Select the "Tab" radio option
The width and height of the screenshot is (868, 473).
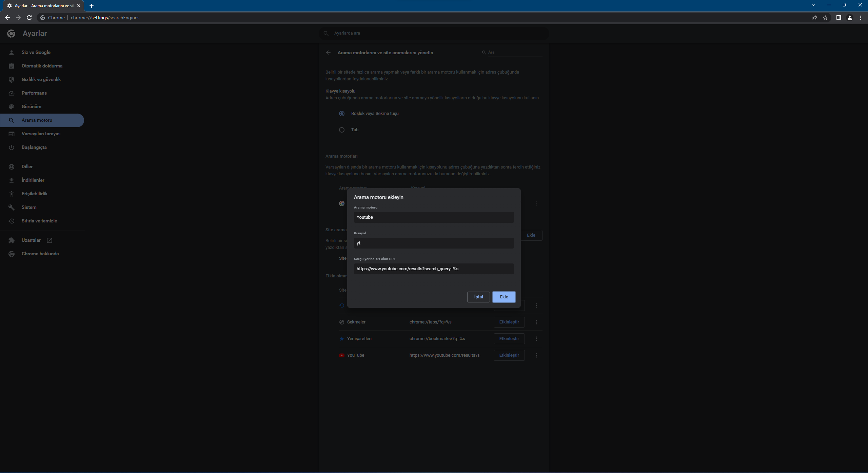[x=342, y=130]
